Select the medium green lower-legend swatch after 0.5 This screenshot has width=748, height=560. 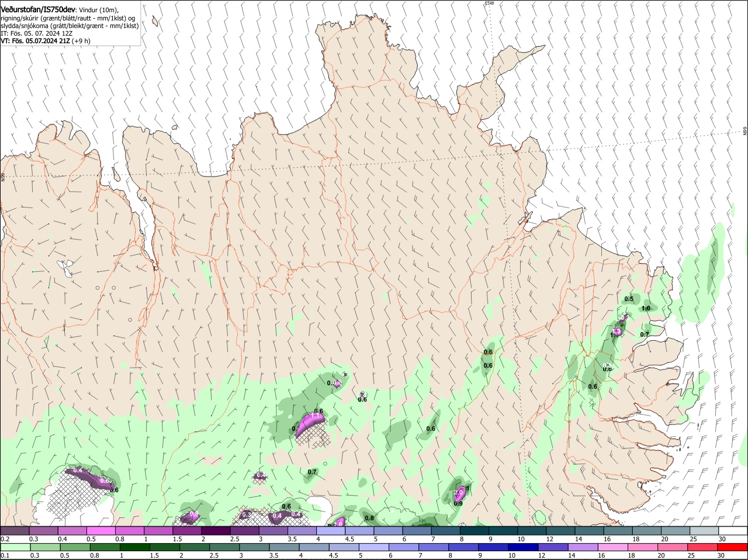pos(75,547)
